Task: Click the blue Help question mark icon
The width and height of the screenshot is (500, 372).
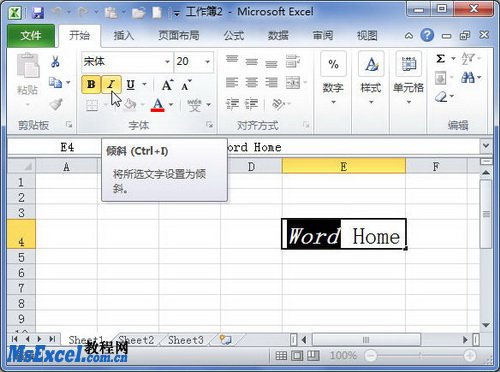Action: 427,35
